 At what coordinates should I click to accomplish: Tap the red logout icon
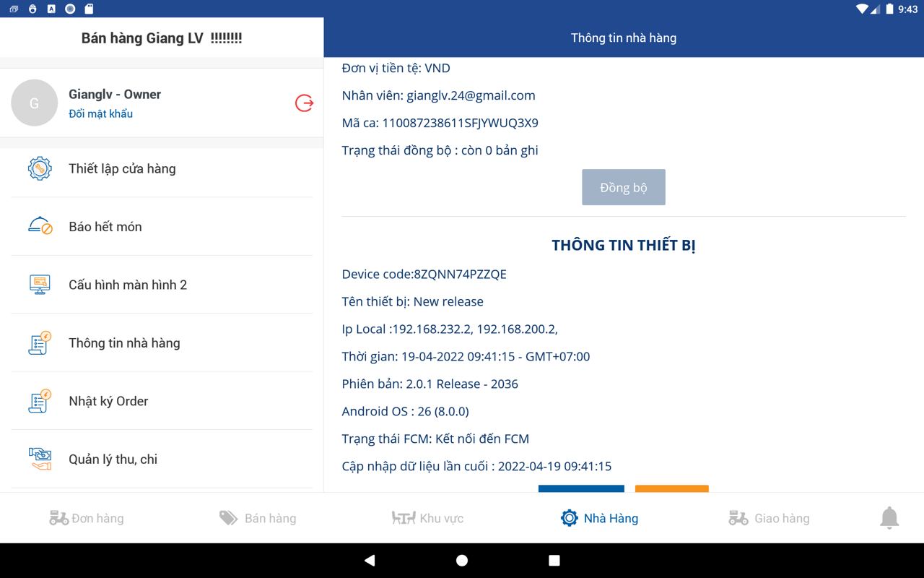[x=304, y=103]
